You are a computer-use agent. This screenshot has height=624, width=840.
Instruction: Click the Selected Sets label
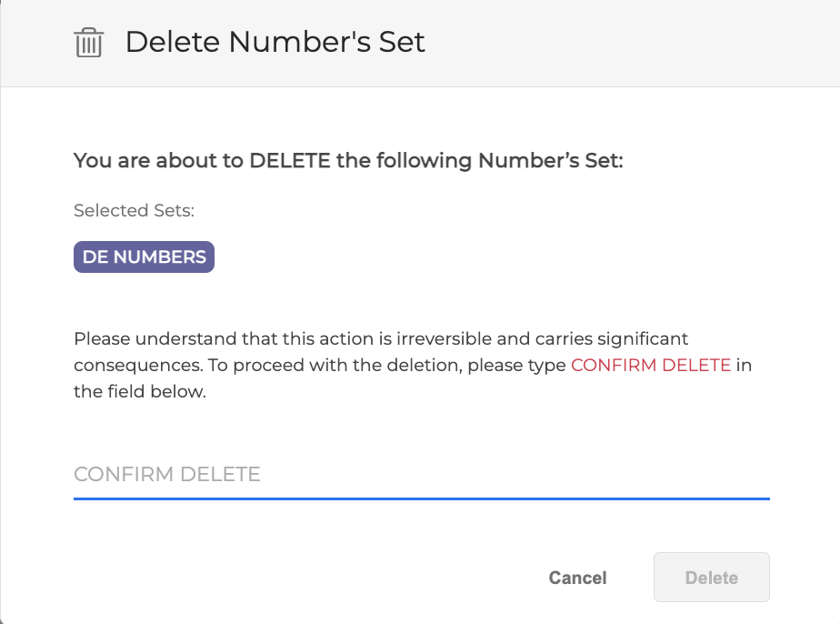[134, 210]
